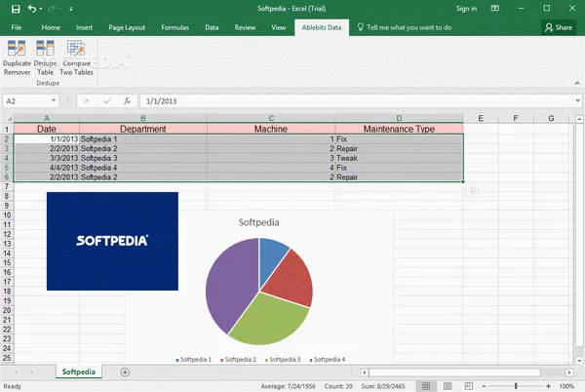This screenshot has width=585, height=392.
Task: Cancel formula entry with X icon
Action: [87, 101]
